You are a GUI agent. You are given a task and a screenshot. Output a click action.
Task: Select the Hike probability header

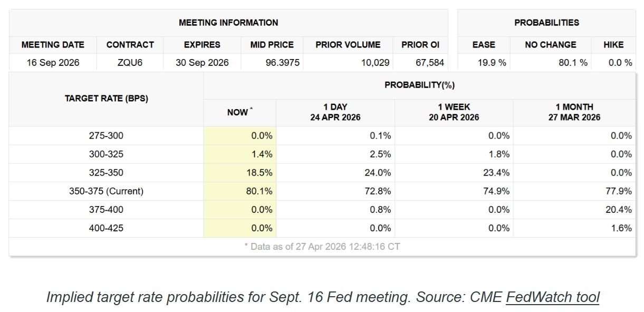point(613,45)
